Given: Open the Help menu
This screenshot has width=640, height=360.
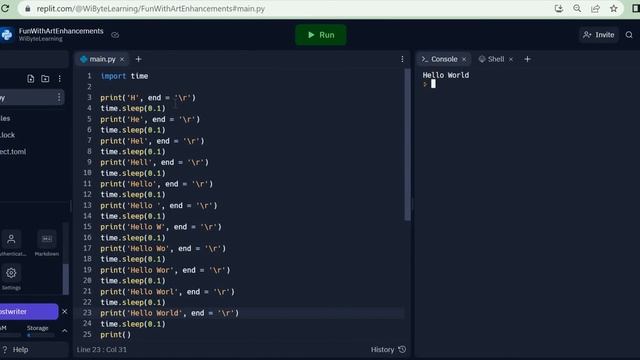Looking at the screenshot, I should [16, 350].
